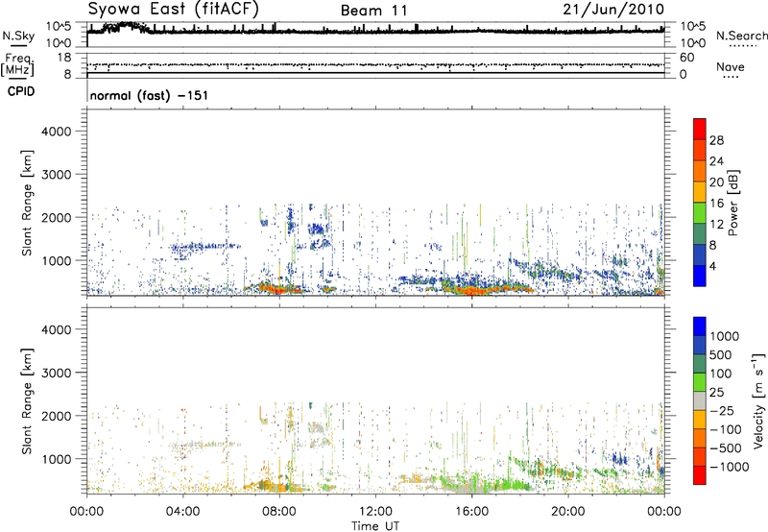Click the "Power [dB]" colorbar title
768x532 pixels.
(x=733, y=203)
